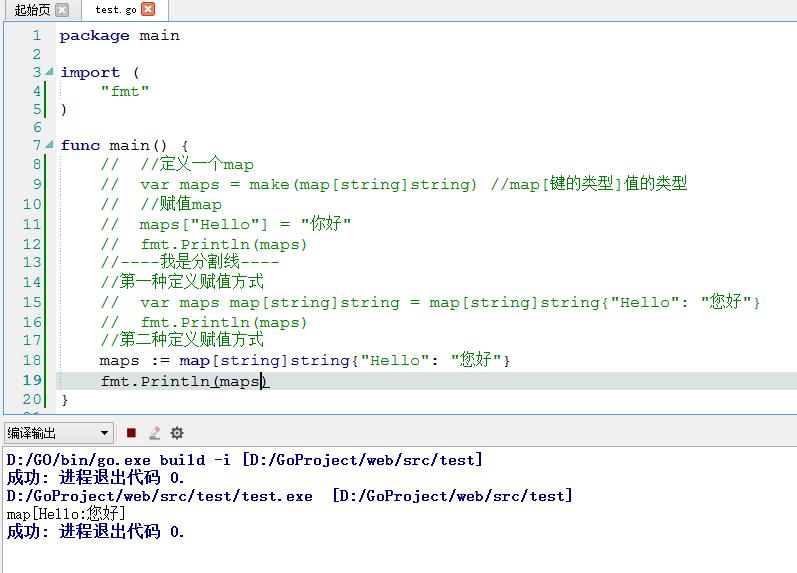Click commented line 15 'var maps map[string]string'

(x=430, y=302)
